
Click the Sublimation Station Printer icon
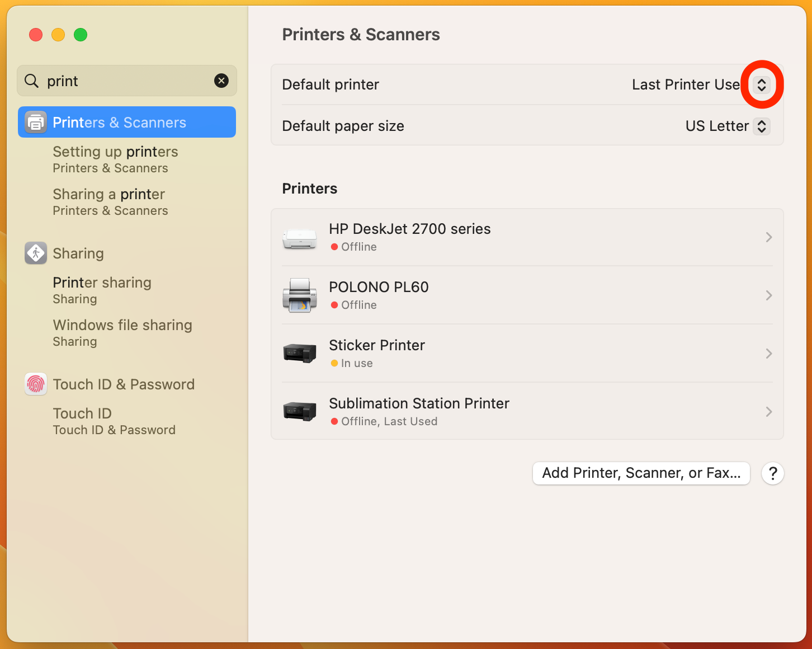click(x=300, y=412)
